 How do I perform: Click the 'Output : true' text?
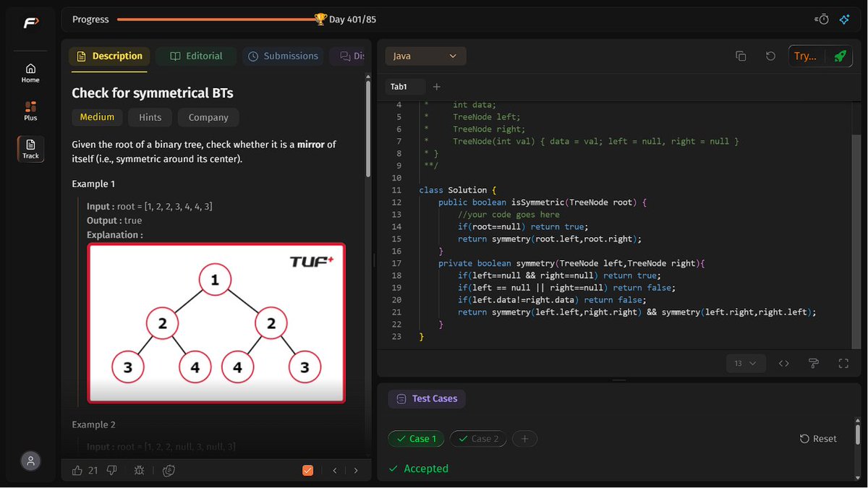coord(114,221)
